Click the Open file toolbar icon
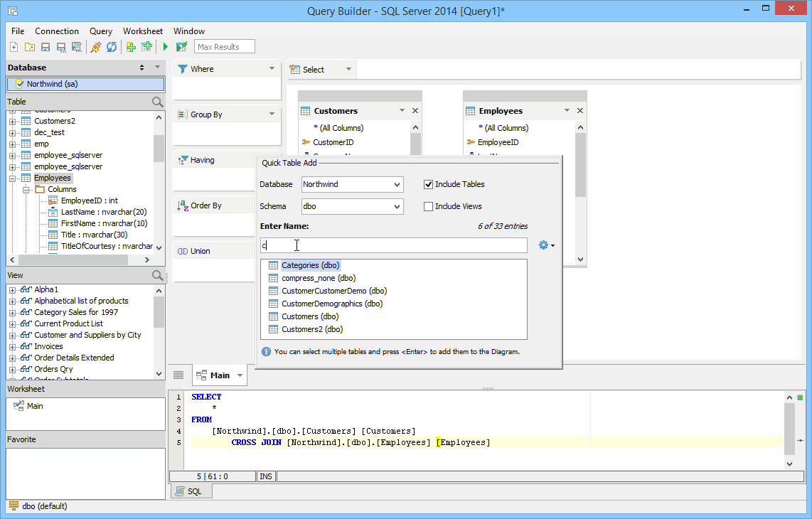The image size is (812, 519). 30,47
